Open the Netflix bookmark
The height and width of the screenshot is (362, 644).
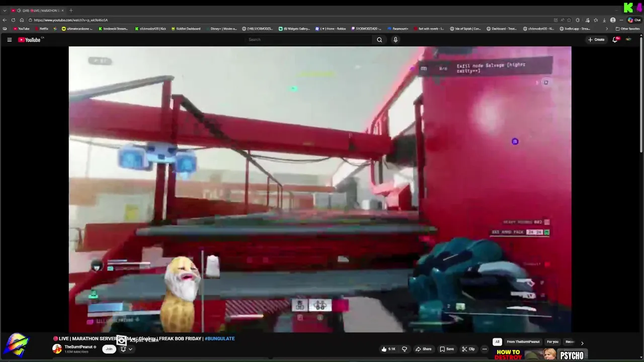tap(41, 29)
